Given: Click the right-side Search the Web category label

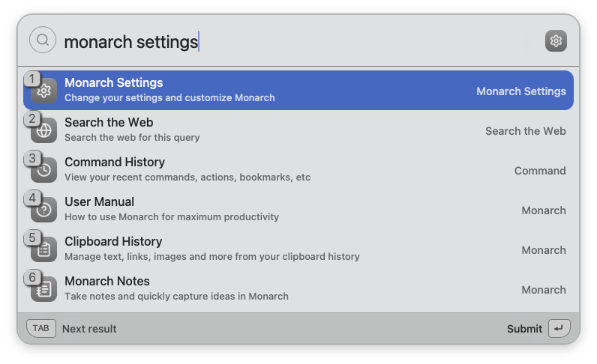Looking at the screenshot, I should tap(526, 131).
